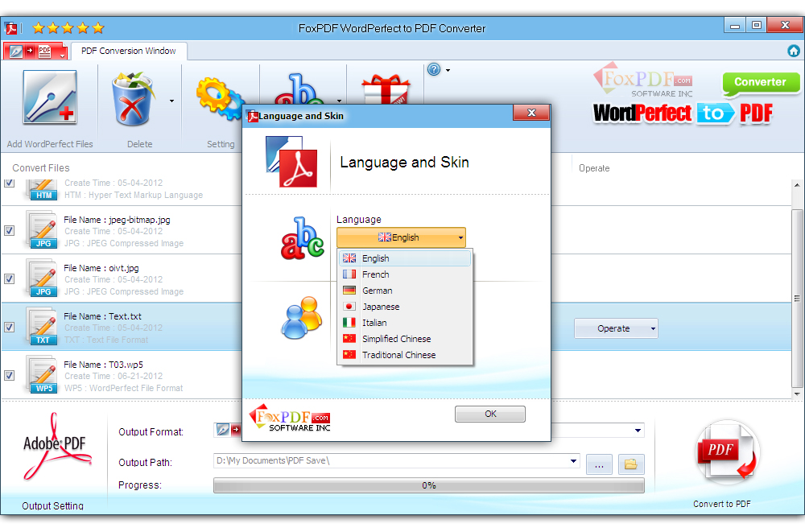
Task: Click the red gift box toolbar icon
Action: (386, 89)
